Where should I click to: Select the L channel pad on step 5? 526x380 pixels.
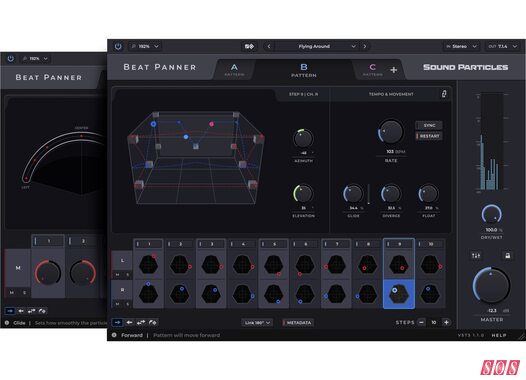click(x=274, y=264)
